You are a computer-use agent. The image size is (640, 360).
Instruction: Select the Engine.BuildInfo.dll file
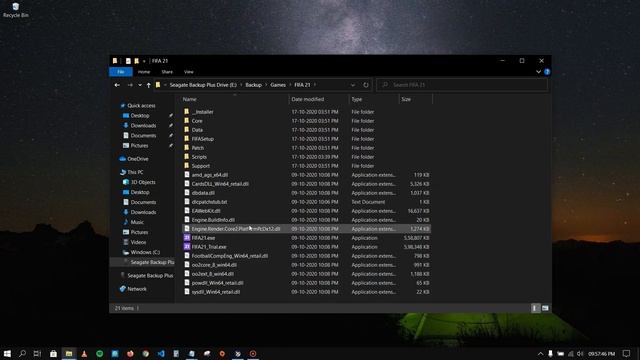(213, 220)
